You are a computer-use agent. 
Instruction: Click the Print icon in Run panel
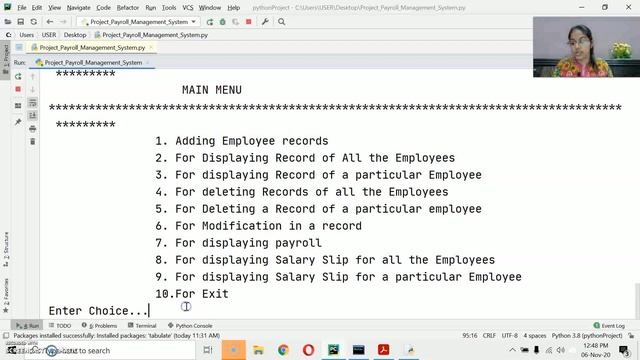pos(33,129)
